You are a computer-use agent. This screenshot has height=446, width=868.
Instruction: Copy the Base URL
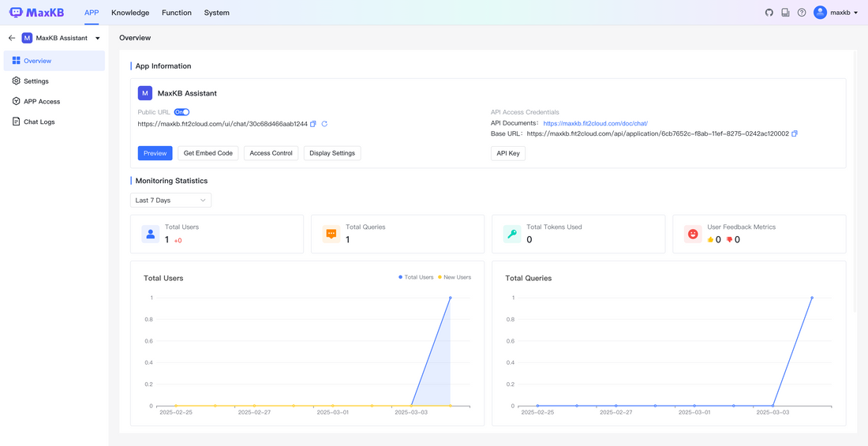pos(795,133)
